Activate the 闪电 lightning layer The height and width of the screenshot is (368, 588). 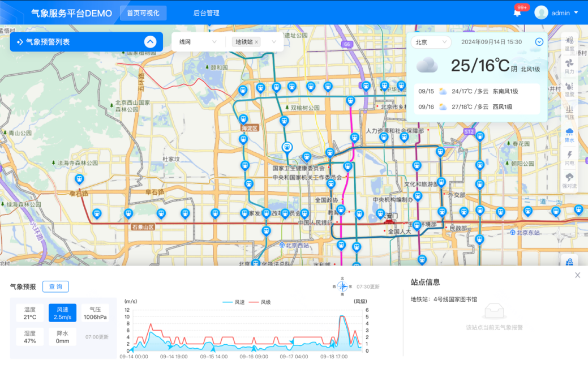tap(569, 160)
